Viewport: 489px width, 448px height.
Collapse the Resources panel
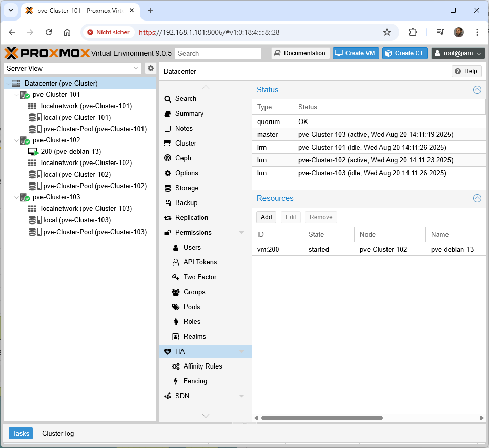[477, 198]
